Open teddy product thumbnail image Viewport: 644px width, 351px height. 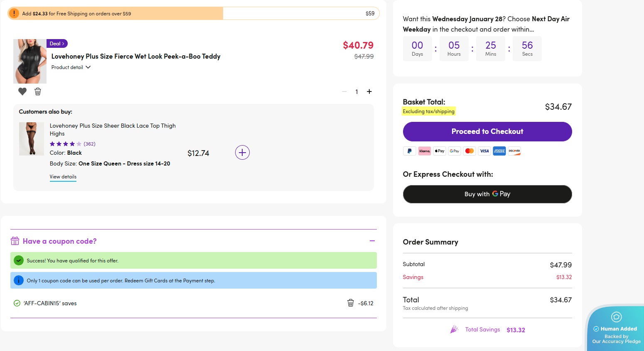(x=30, y=61)
